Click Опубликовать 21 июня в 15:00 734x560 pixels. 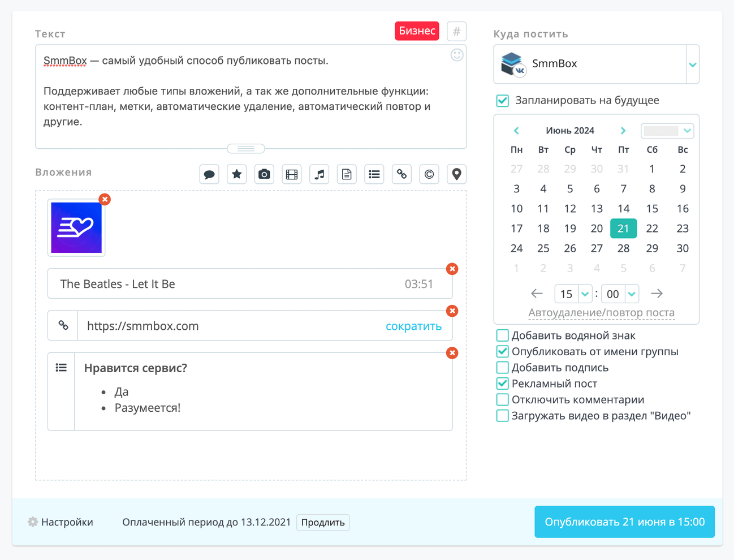pos(624,522)
